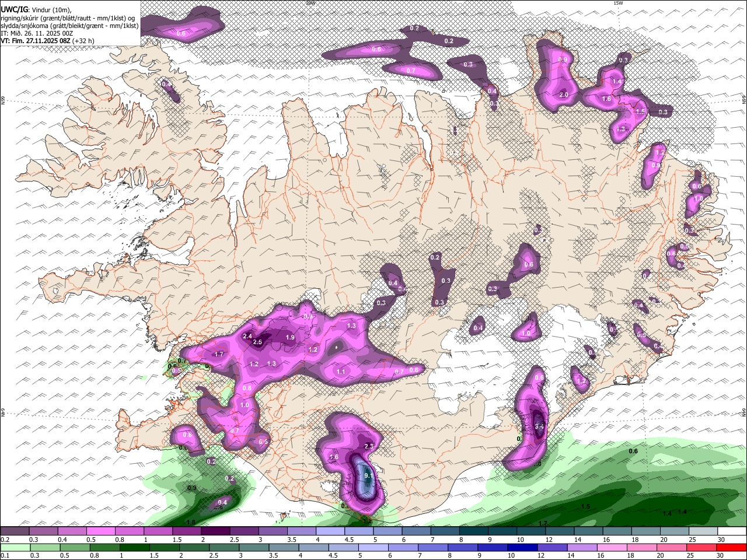The image size is (747, 560).
Task: Click the palest green swatch starting at 0.1
Action: point(15,547)
